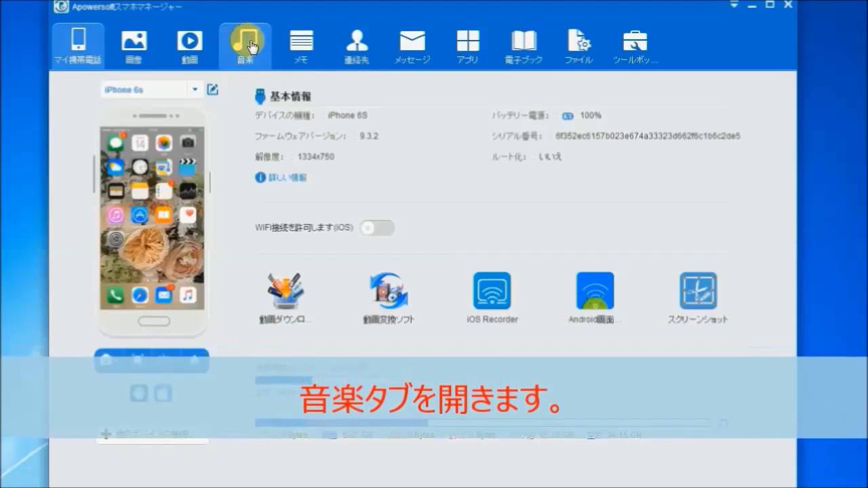Open the ツールボックス (Toolbox) icon
Viewport: 868px width, 488px height.
point(635,41)
